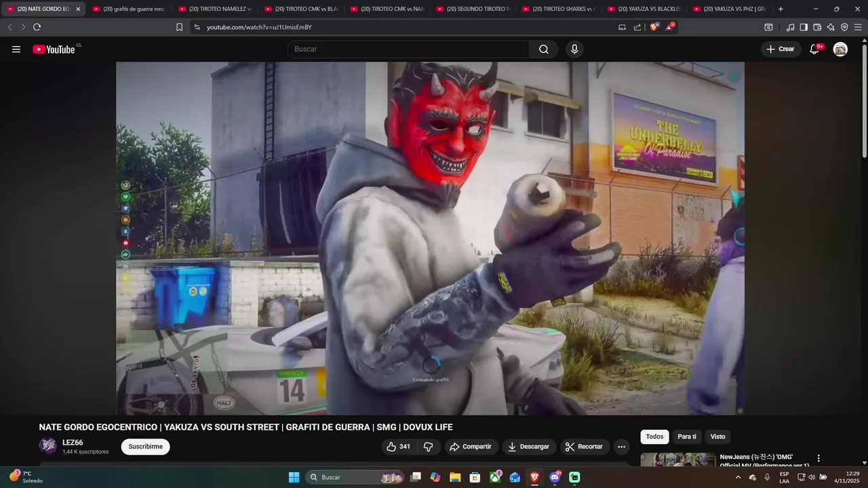Open Brave main hamburger menu
This screenshot has width=868, height=488.
[858, 27]
